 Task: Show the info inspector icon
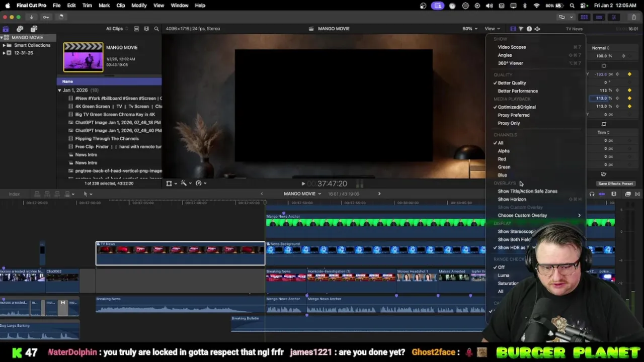coord(529,29)
